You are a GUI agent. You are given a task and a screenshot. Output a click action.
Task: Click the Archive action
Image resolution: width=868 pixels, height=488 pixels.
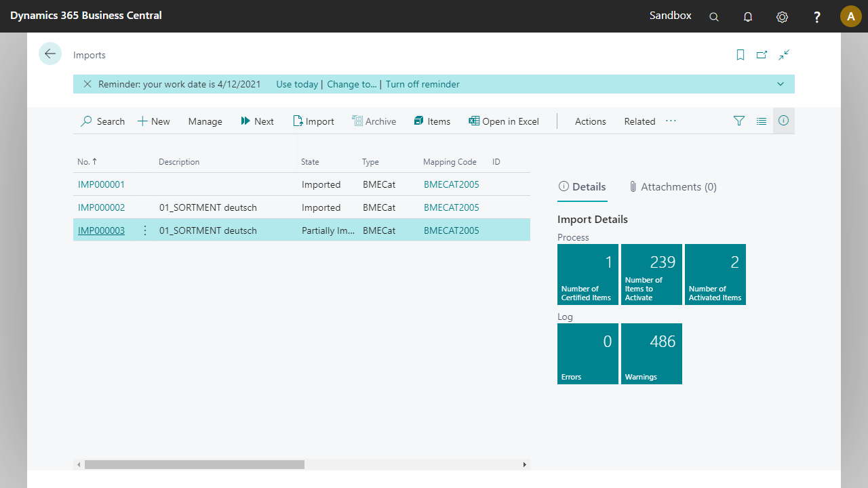374,121
